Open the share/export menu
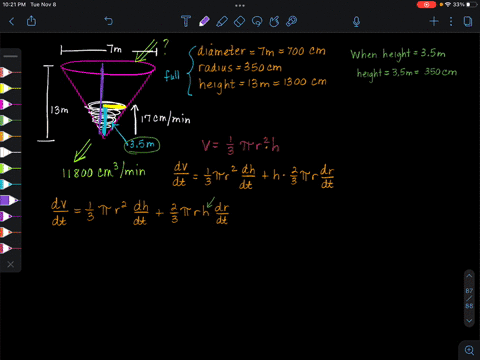The width and height of the screenshot is (480, 360). 31,21
